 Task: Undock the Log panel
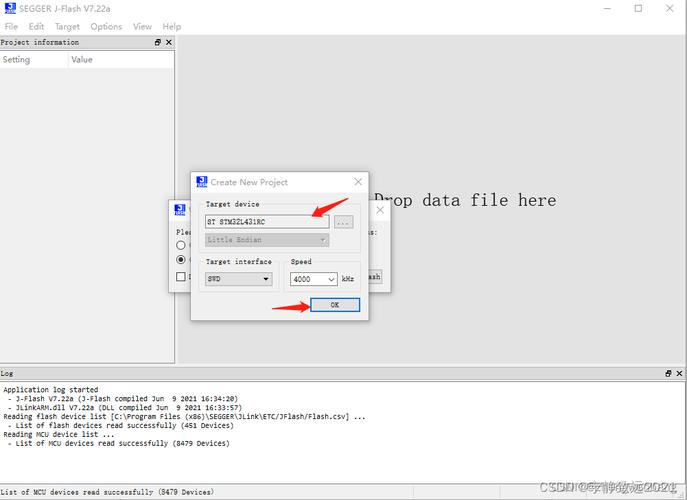pos(668,373)
